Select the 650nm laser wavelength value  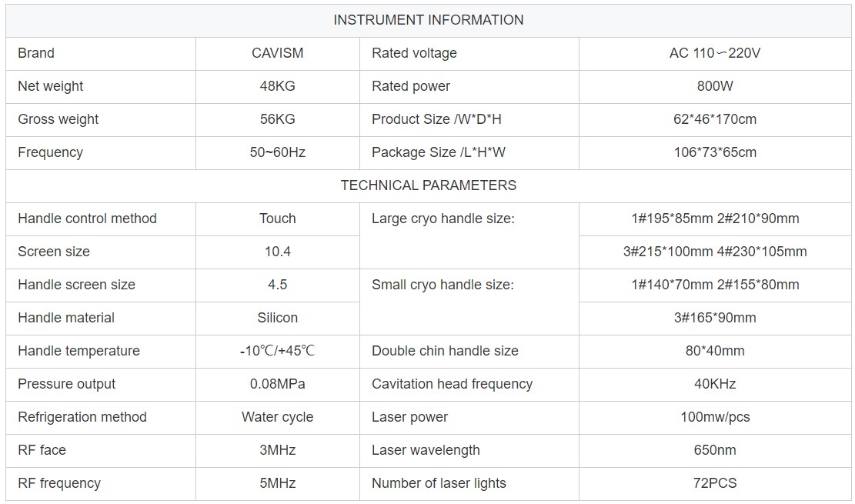pyautogui.click(x=715, y=450)
